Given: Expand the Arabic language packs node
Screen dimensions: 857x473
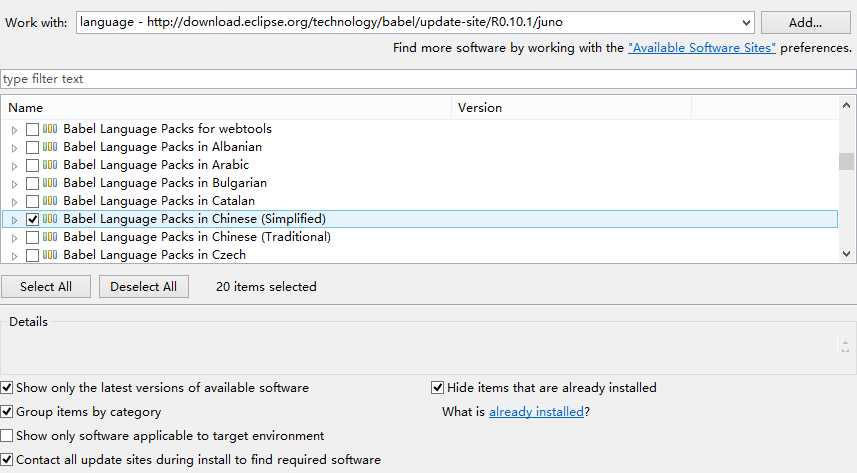Looking at the screenshot, I should [15, 166].
